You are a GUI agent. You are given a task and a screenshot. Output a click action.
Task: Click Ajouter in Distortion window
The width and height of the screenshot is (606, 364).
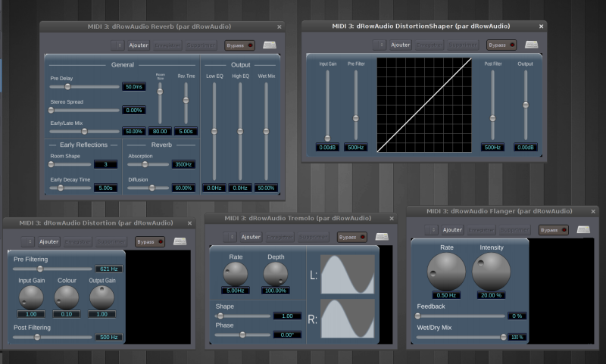click(x=48, y=241)
